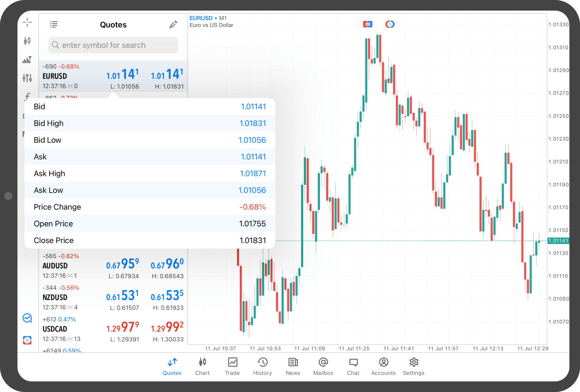Go to the Mailbox tab
Screen dimensions: 580x392
click(x=323, y=366)
